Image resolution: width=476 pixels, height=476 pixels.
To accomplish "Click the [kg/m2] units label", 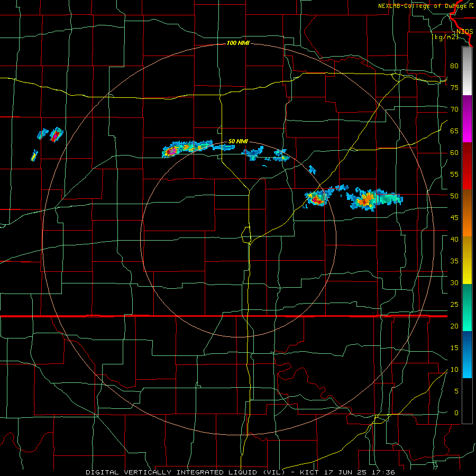I will point(445,37).
